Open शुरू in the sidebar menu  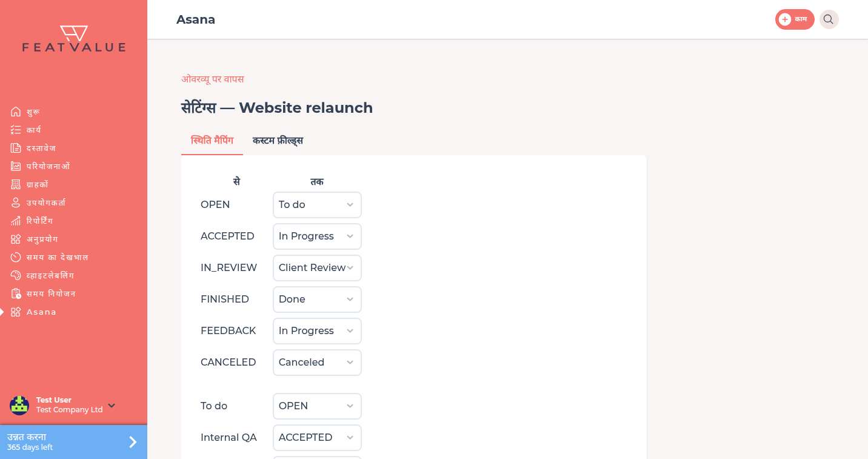point(33,112)
